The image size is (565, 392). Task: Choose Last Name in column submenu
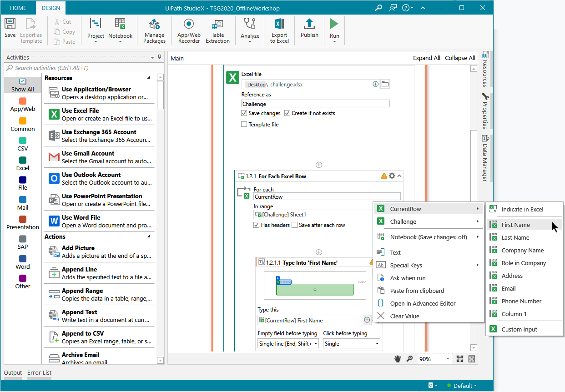pyautogui.click(x=524, y=237)
